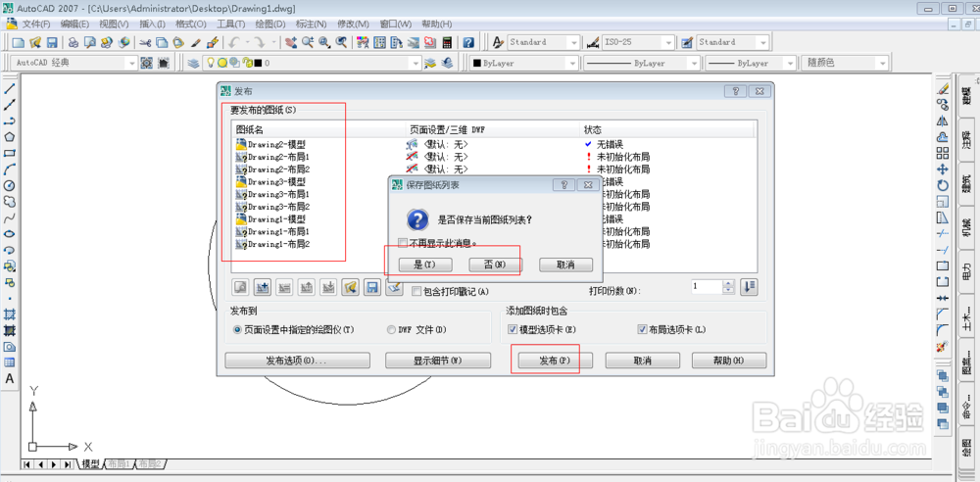
Task: Click the Plot Preview icon
Action: pyautogui.click(x=90, y=42)
